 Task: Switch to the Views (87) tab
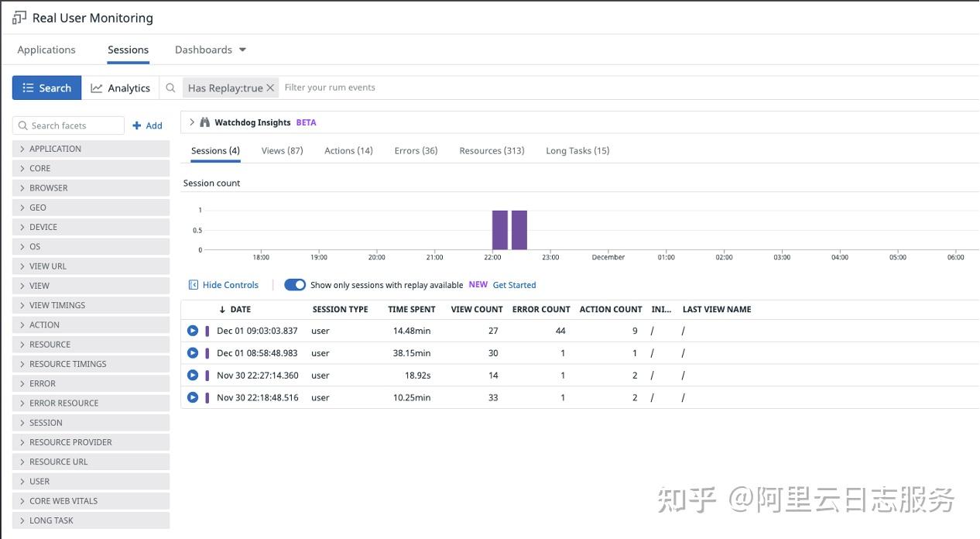tap(282, 150)
